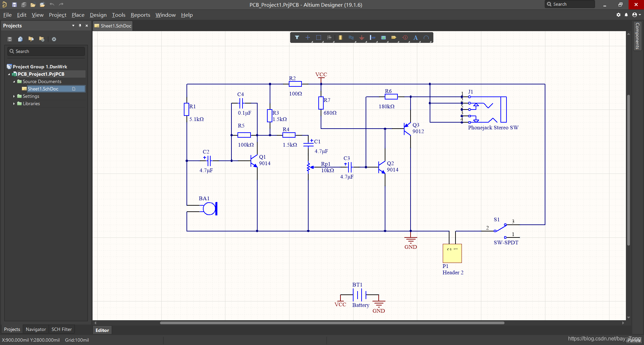The height and width of the screenshot is (345, 644).
Task: Select the GND Power Port tool
Action: point(362,38)
